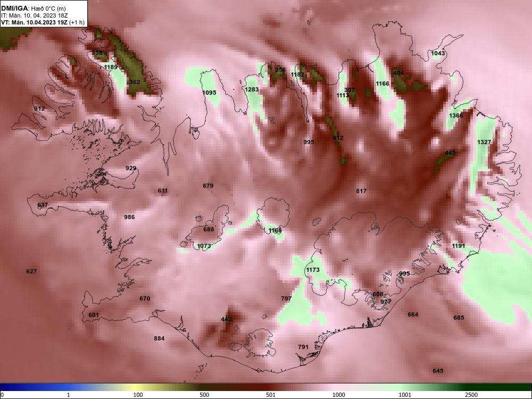Click the 627 label
Image resolution: width=532 pixels, height=399 pixels.
(31, 271)
